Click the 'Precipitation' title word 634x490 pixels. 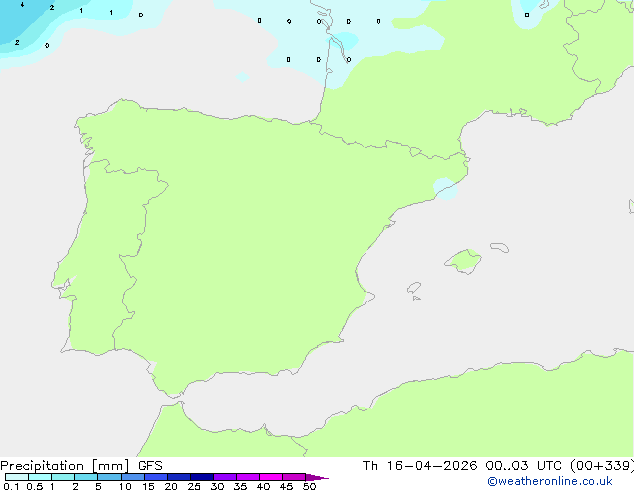click(42, 466)
